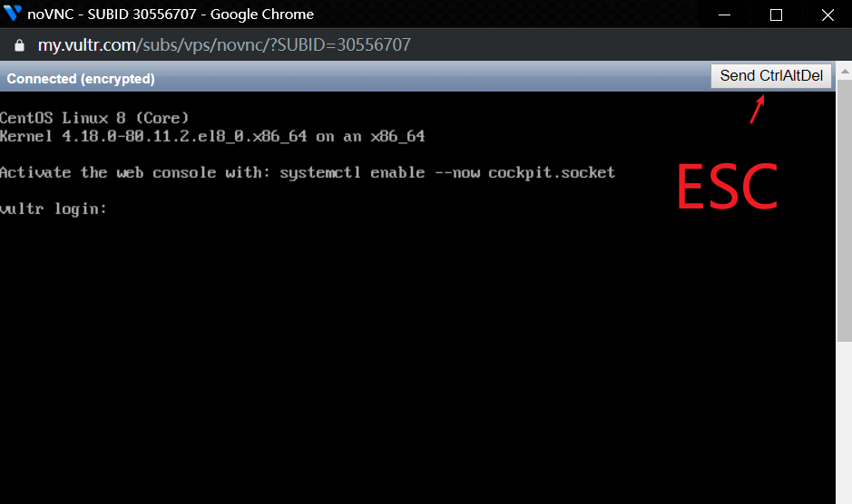
Task: Click the Connected (encrypted) status label
Action: pyautogui.click(x=81, y=79)
